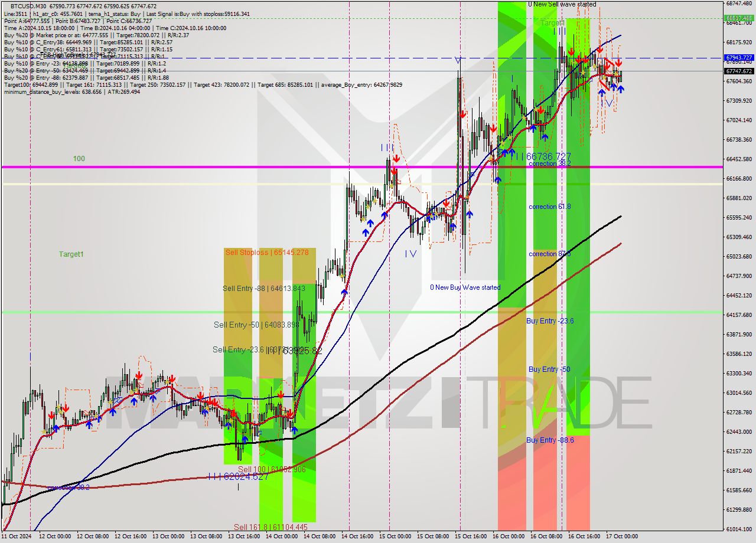This screenshot has height=543, width=756.
Task: Select the '0 New Buy Wave started' label
Action: (x=465, y=287)
